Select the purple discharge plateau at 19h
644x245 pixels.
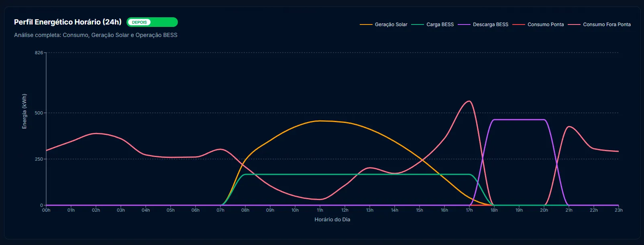[519, 120]
